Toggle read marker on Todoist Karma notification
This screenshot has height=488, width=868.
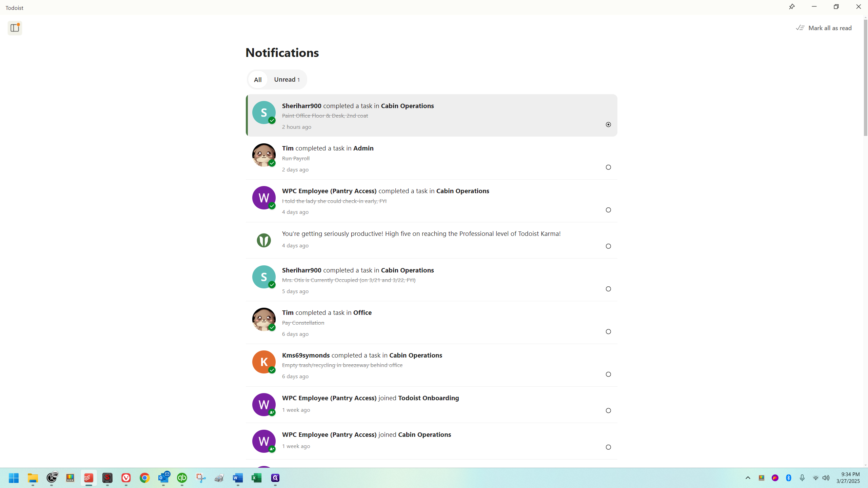click(608, 246)
